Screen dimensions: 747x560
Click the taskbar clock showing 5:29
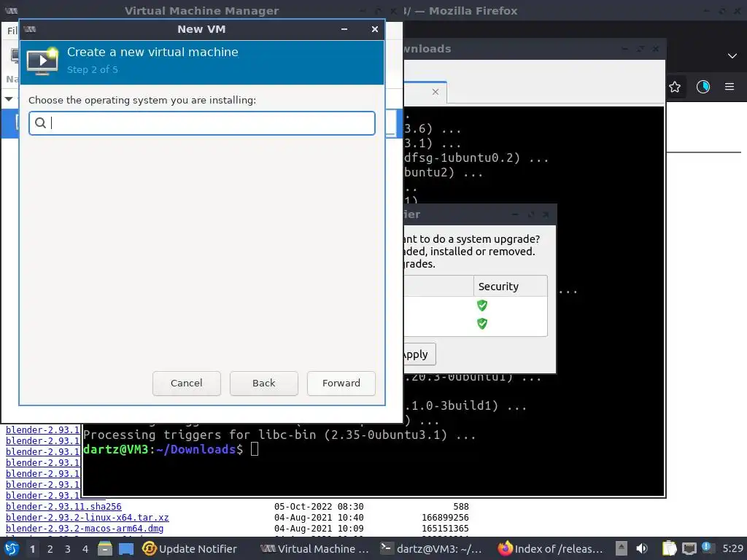click(x=732, y=548)
